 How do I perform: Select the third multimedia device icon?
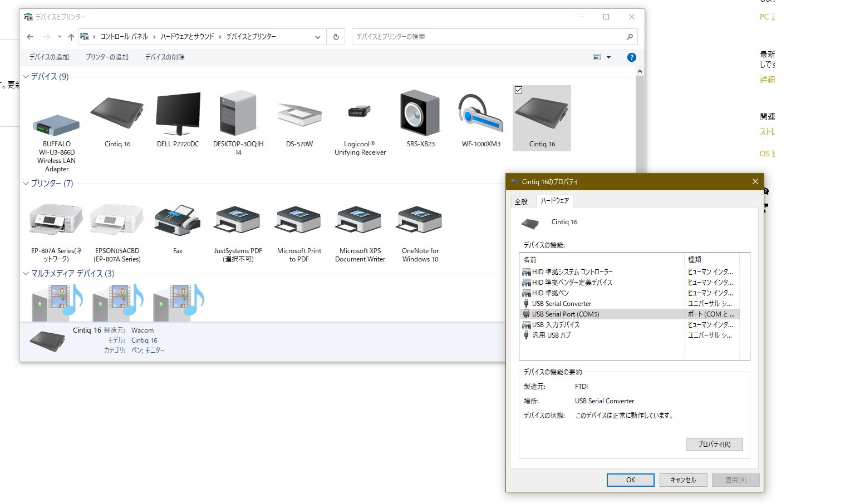(178, 303)
